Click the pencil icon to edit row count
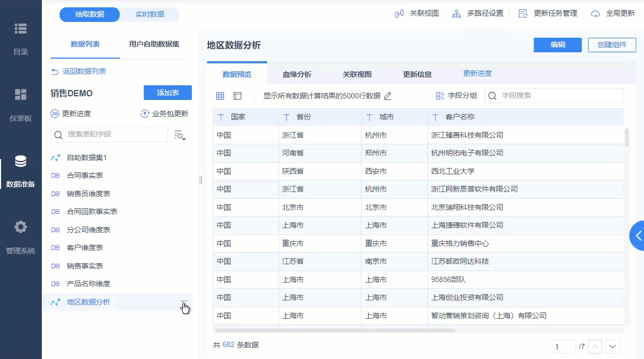 [387, 96]
